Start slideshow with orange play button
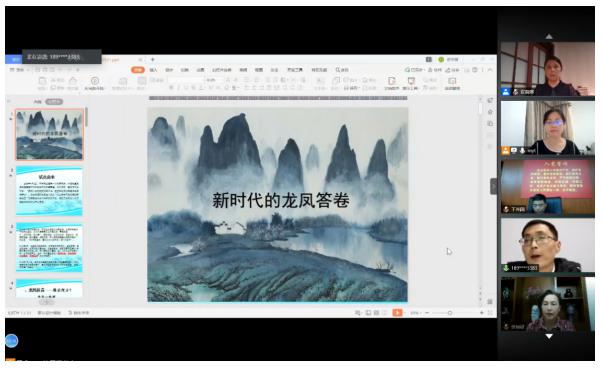The width and height of the screenshot is (602, 368). (x=397, y=313)
